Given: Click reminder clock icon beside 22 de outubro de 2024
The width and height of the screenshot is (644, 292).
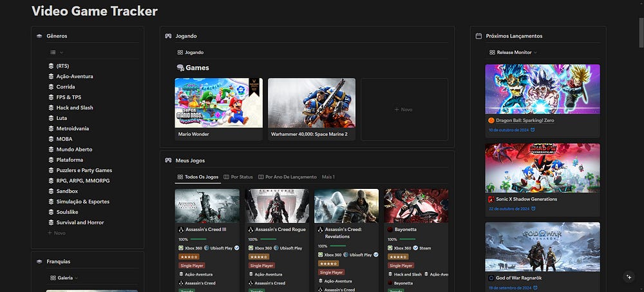Looking at the screenshot, I should point(533,208).
